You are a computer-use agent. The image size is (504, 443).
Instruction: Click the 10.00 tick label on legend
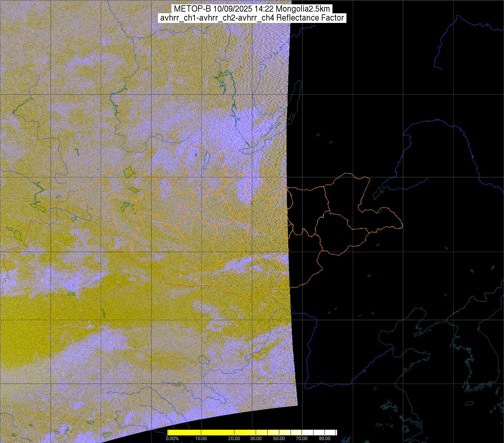[201, 439]
